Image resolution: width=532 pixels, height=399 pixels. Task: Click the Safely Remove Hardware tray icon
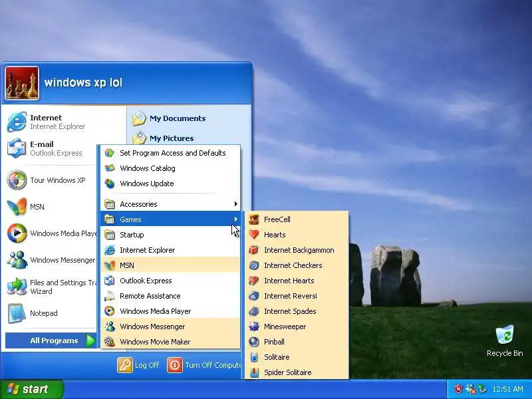click(x=481, y=389)
